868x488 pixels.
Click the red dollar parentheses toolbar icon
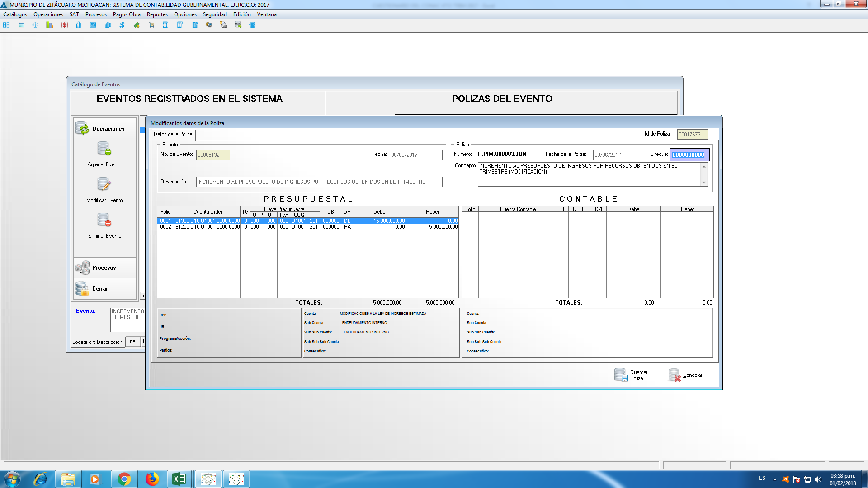coord(65,25)
